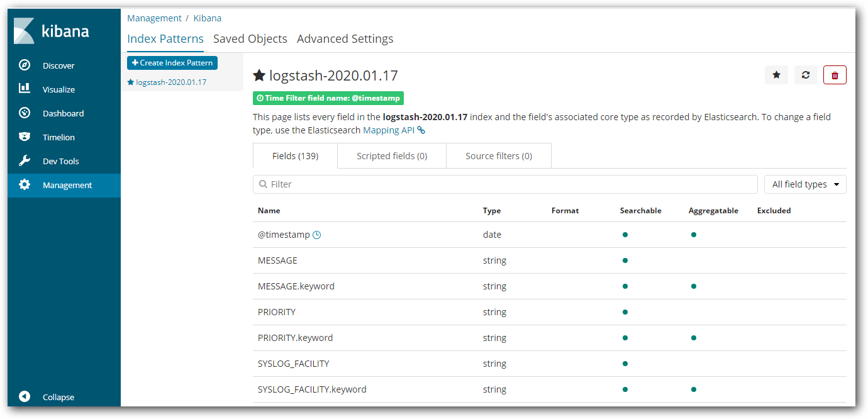
Task: Click Management breadcrumb link
Action: pyautogui.click(x=154, y=18)
